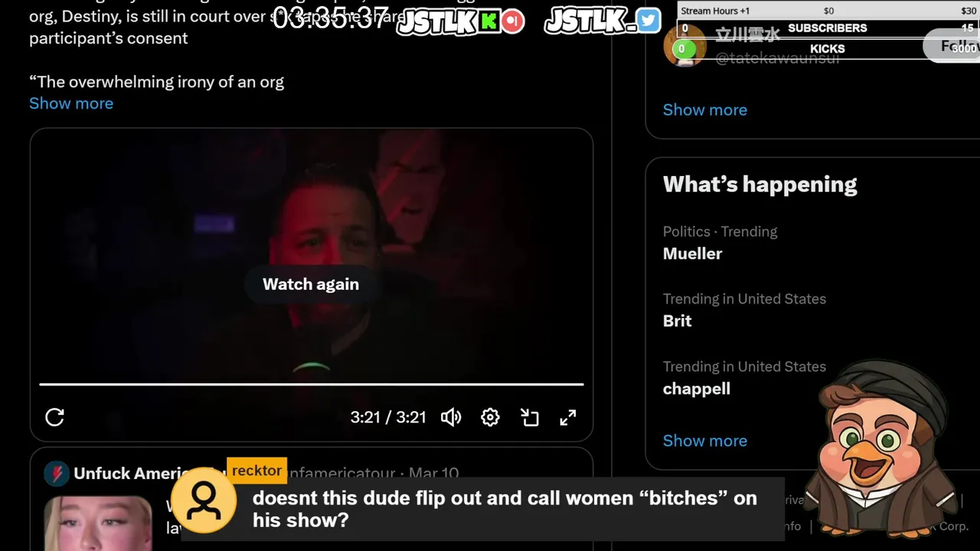The height and width of the screenshot is (551, 980).
Task: Open the Brit trending topic
Action: tap(678, 321)
